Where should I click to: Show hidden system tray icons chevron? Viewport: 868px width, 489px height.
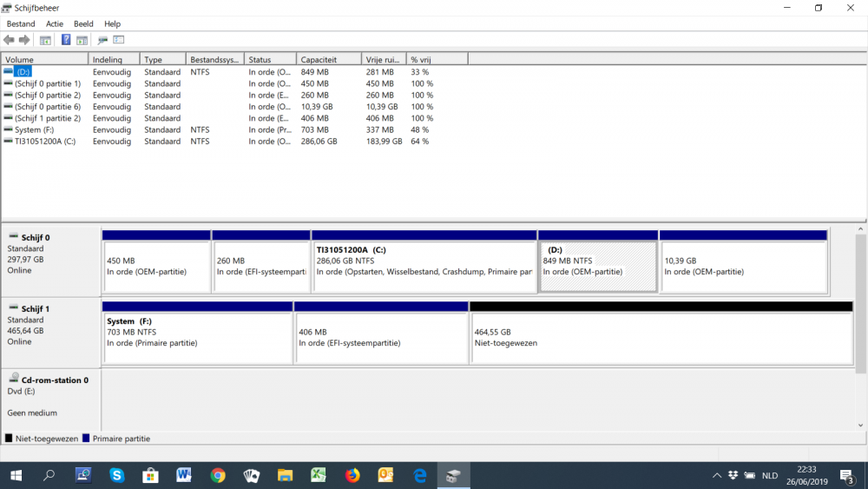pos(717,476)
